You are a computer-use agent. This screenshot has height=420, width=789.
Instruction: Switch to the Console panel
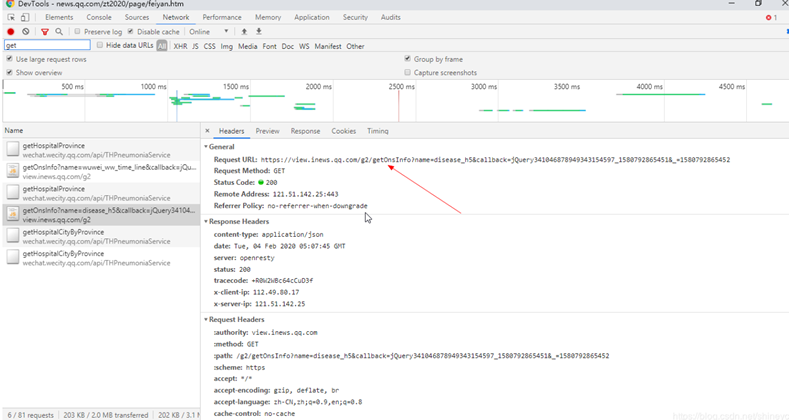[x=99, y=17]
